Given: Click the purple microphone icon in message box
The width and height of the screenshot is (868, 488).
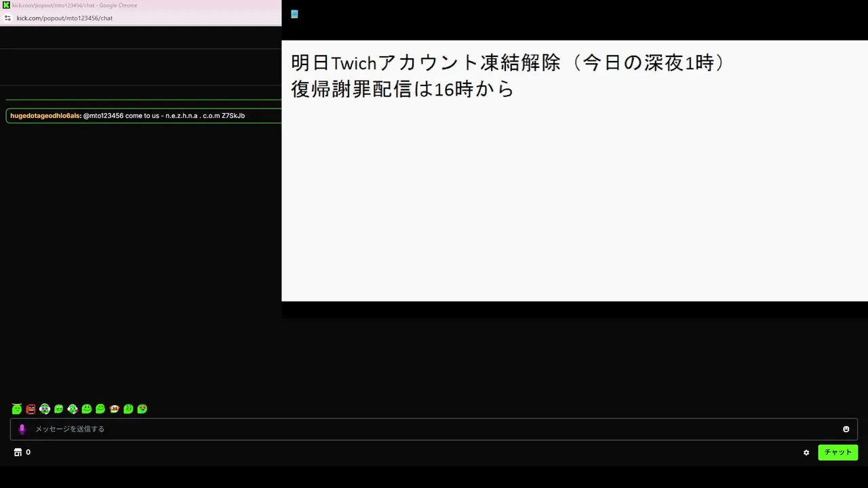Looking at the screenshot, I should (x=22, y=429).
